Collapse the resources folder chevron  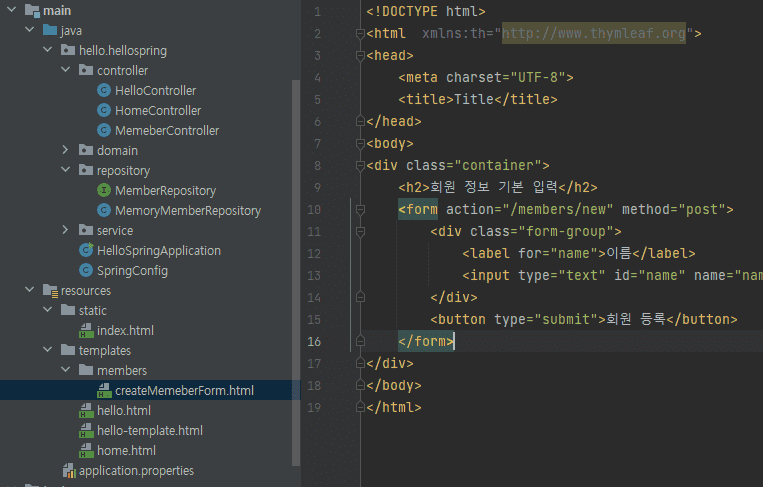pyautogui.click(x=30, y=290)
